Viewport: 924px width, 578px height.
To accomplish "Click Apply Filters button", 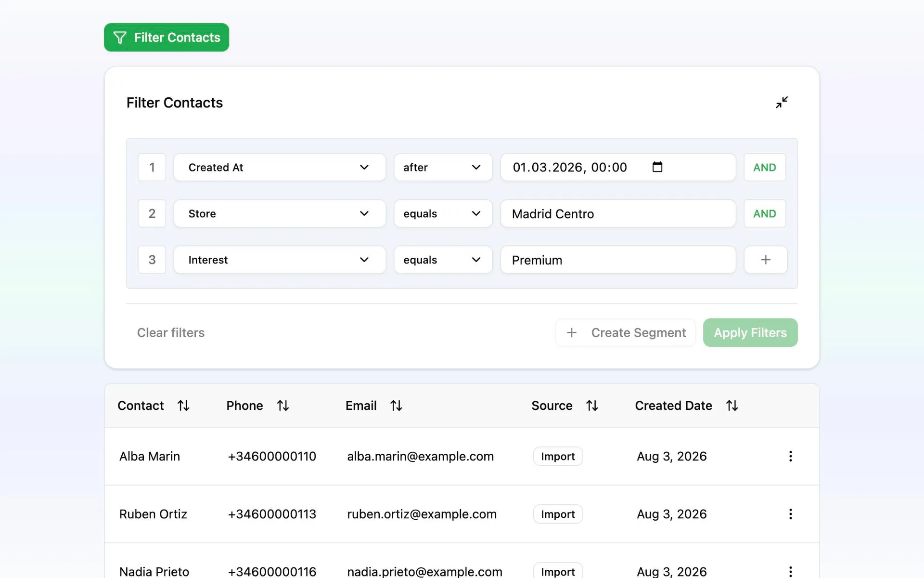I will [750, 332].
